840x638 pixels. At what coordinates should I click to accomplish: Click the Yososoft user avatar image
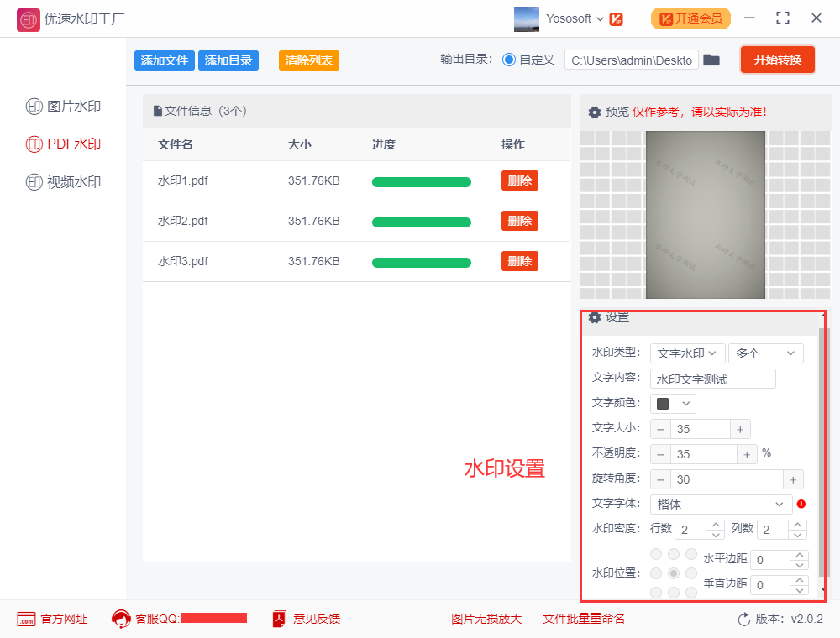(x=526, y=18)
